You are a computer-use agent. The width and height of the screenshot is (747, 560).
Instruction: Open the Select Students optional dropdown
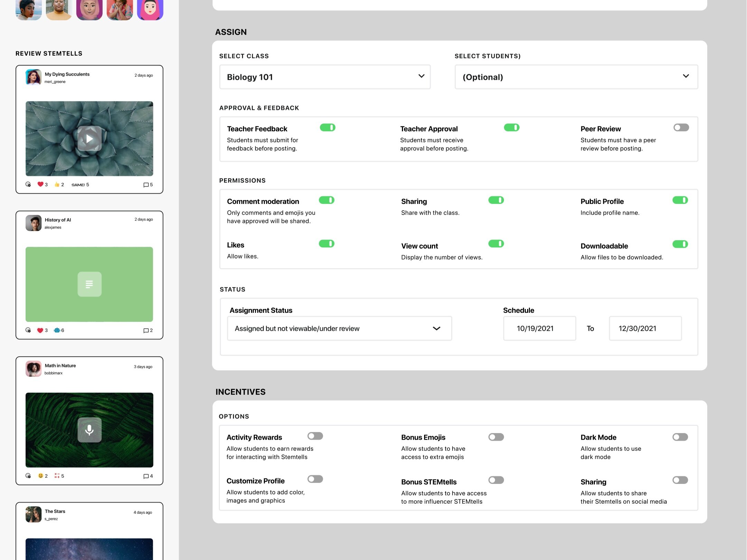[x=576, y=77]
